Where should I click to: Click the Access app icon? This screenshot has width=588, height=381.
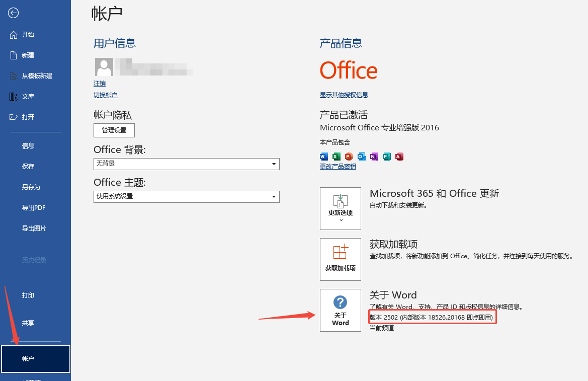pyautogui.click(x=399, y=157)
